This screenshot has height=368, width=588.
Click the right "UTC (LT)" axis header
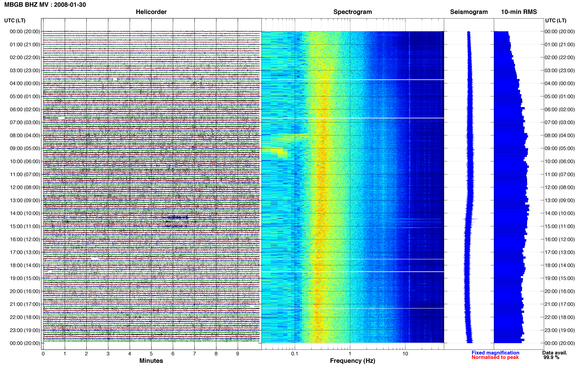point(556,20)
